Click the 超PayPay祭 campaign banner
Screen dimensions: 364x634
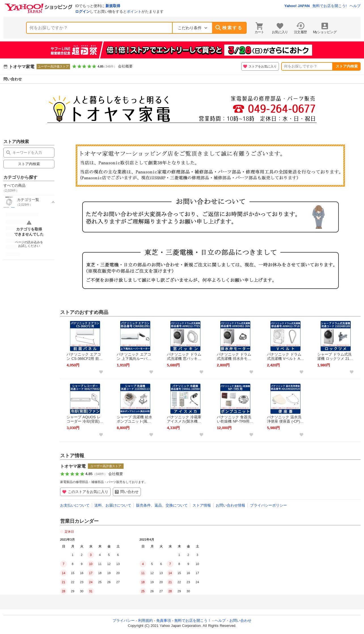click(x=182, y=50)
